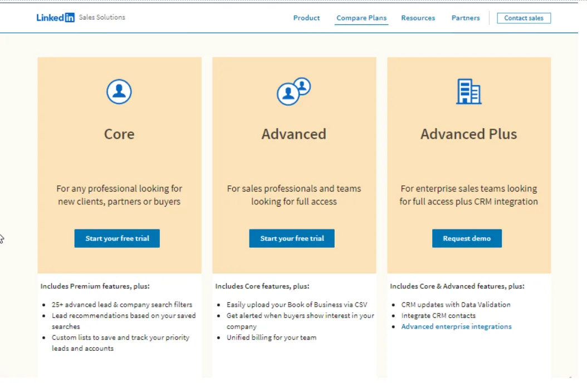Screen dimensions: 587x392
Task: Click the building icon for Advanced Plus
Action: coord(469,91)
